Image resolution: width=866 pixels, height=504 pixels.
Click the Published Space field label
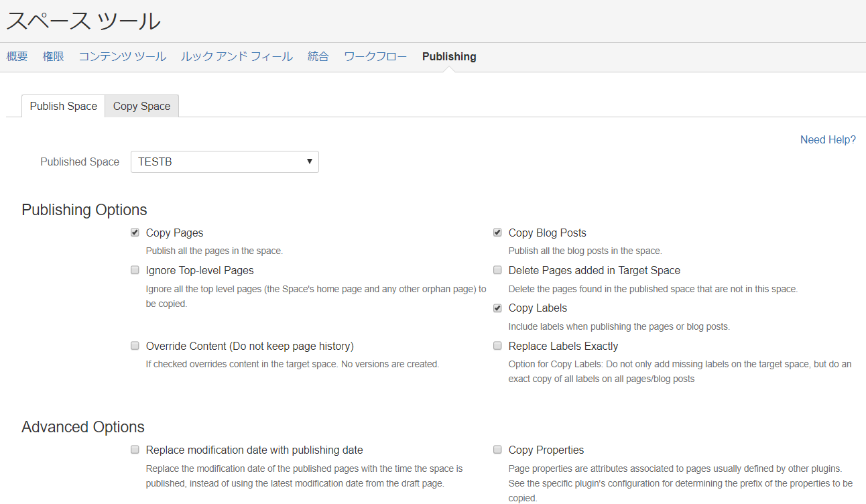click(80, 162)
